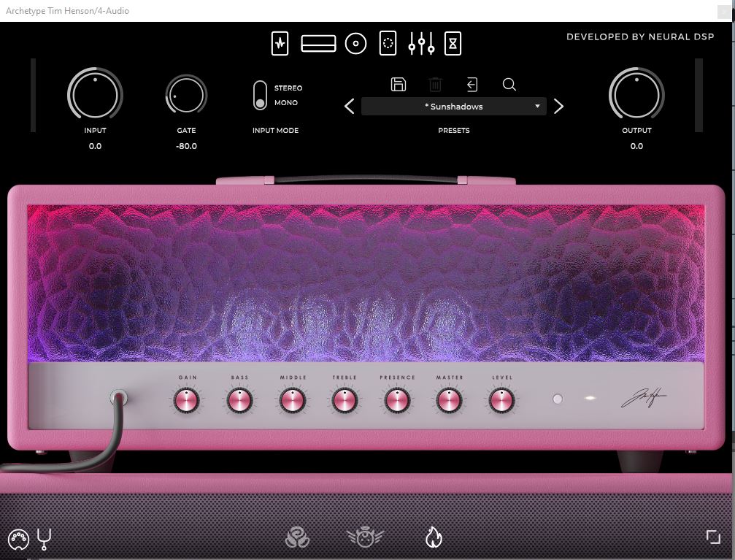The image size is (735, 560).
Task: Click the signature logo on amp panel
Action: (x=644, y=399)
